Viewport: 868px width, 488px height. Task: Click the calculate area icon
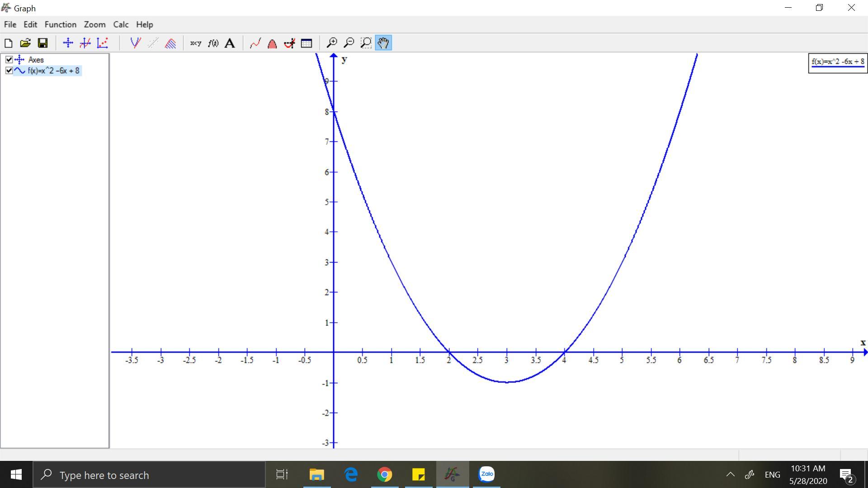[x=272, y=43]
